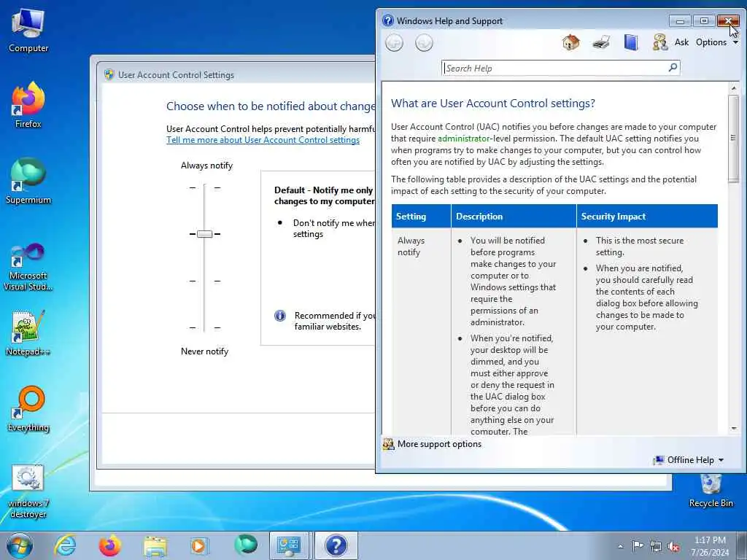747x560 pixels.
Task: Launch Supermium from the taskbar
Action: click(245, 545)
